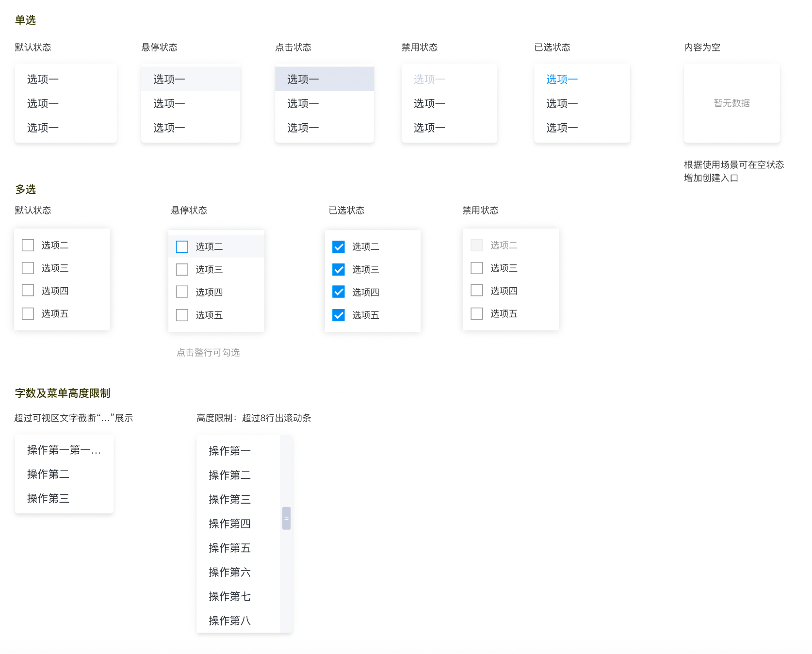Click the 默认状态 label under 多选
The width and height of the screenshot is (812, 654).
point(33,210)
